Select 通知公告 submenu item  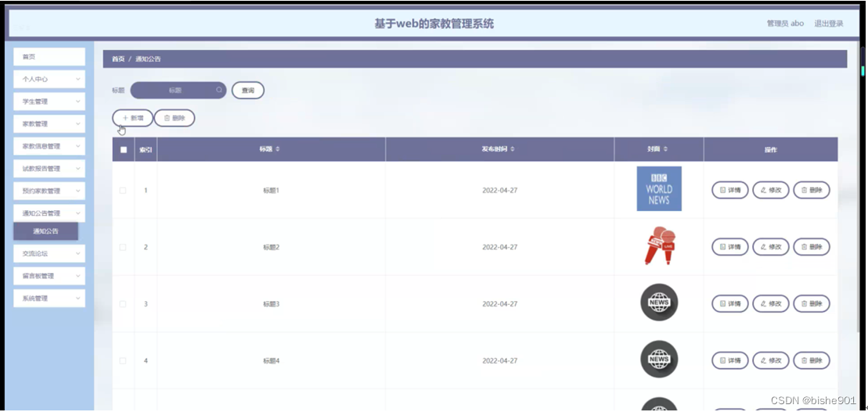pyautogui.click(x=45, y=231)
